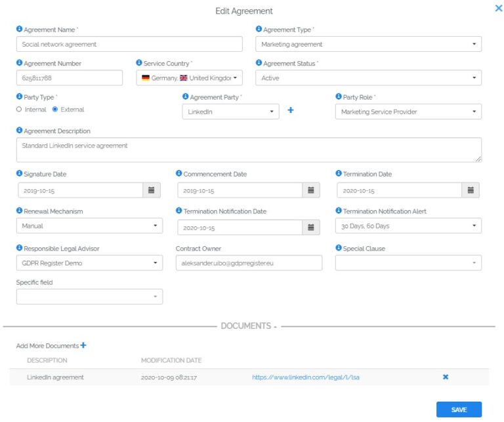Click the Agreement Description text area
Screen dimensions: 504x422
click(x=249, y=150)
